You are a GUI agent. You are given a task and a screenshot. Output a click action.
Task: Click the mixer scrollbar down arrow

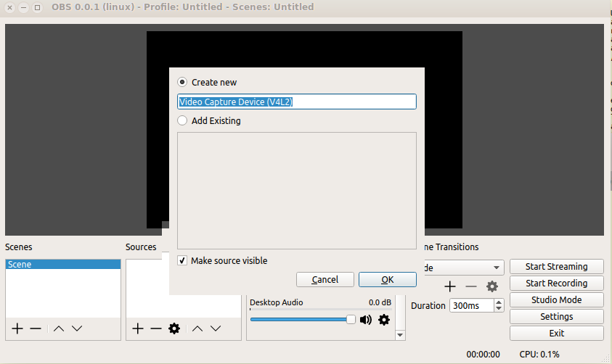(400, 335)
